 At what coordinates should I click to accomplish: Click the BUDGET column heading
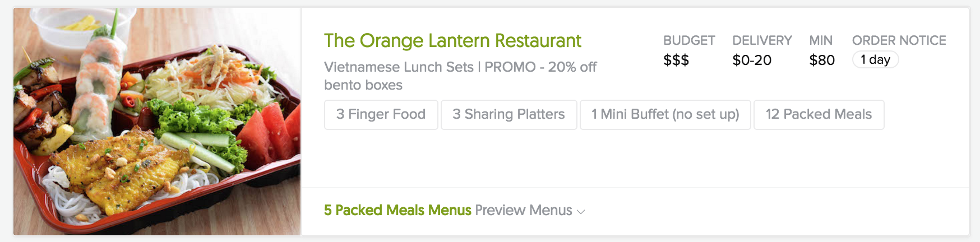[689, 40]
